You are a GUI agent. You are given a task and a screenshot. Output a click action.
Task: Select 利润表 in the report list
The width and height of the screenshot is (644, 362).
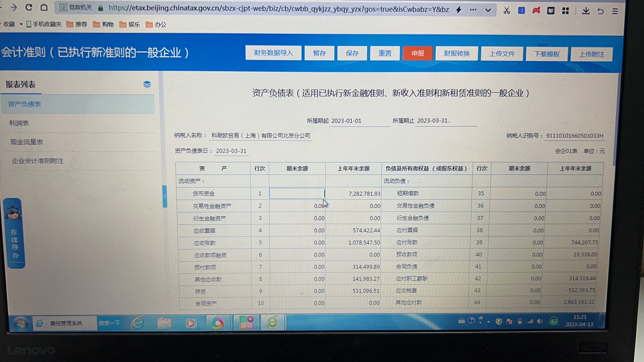pyautogui.click(x=19, y=123)
